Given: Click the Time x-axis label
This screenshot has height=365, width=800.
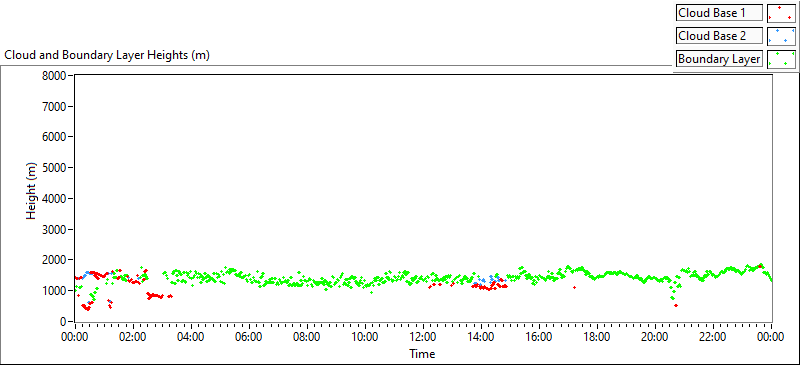Looking at the screenshot, I should click(422, 353).
